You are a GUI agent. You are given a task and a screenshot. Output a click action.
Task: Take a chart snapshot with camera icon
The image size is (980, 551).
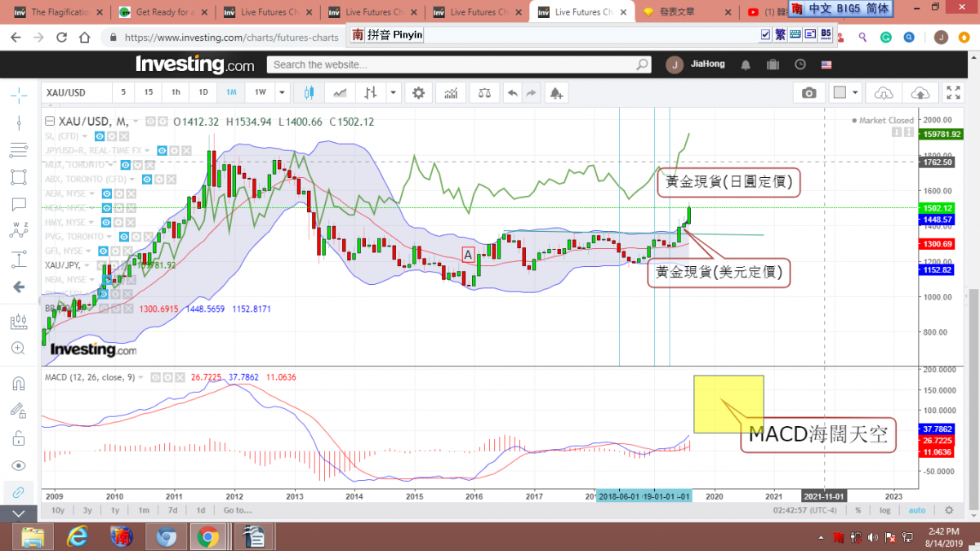click(808, 93)
